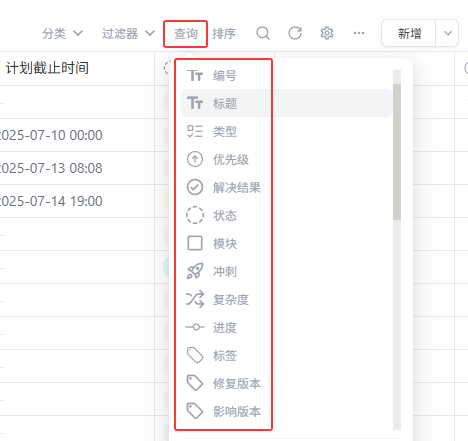Click the 新增 button

tap(409, 33)
